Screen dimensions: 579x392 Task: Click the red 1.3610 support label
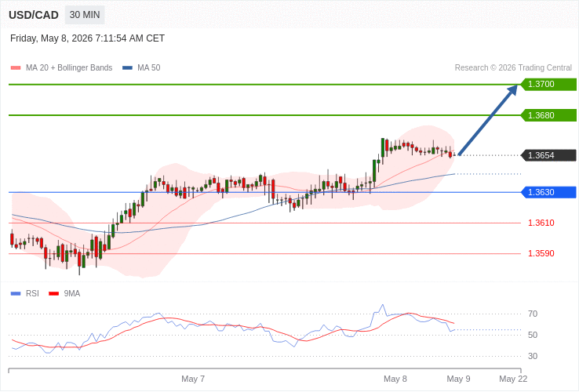point(541,223)
